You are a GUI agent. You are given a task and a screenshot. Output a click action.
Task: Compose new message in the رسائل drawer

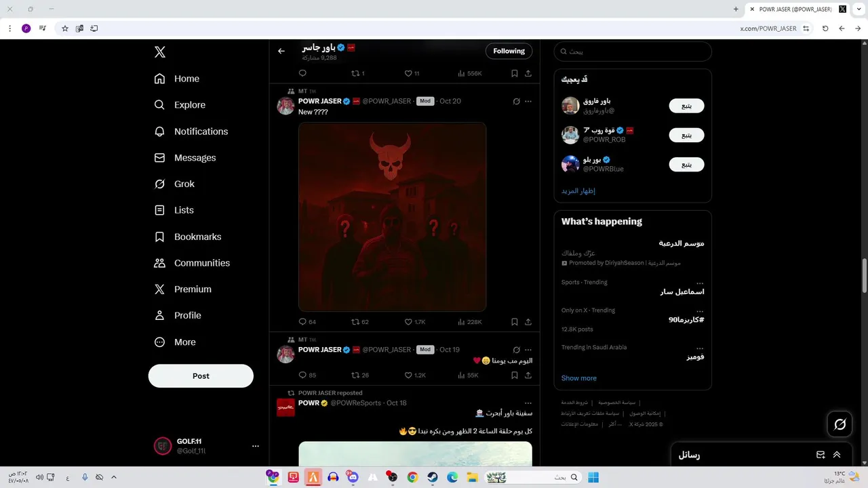point(821,455)
